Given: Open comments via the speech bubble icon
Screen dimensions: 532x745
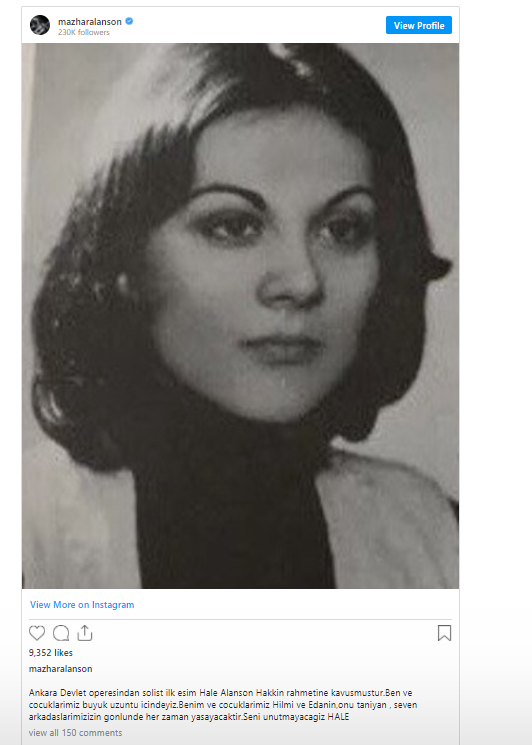Looking at the screenshot, I should click(x=61, y=633).
